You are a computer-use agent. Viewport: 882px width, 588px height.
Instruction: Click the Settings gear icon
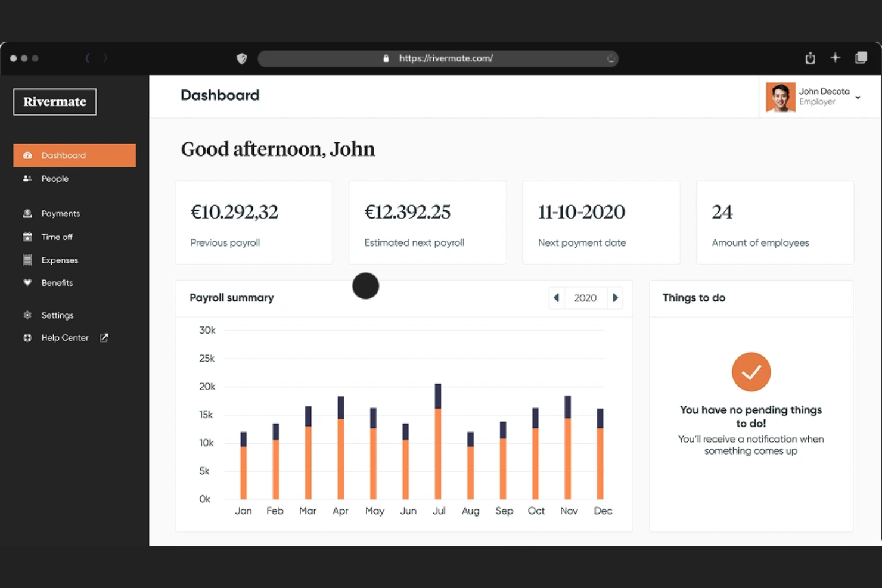27,315
